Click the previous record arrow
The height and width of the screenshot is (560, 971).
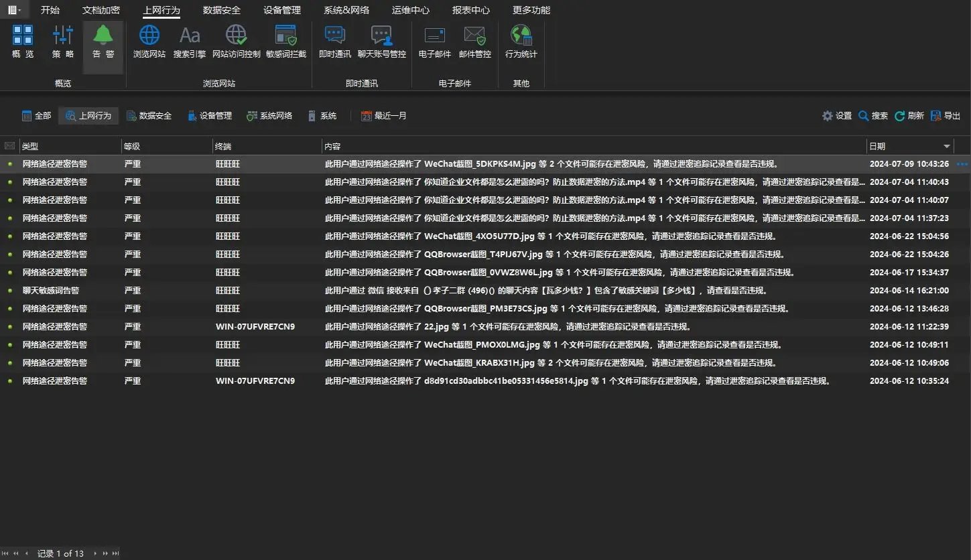point(27,553)
